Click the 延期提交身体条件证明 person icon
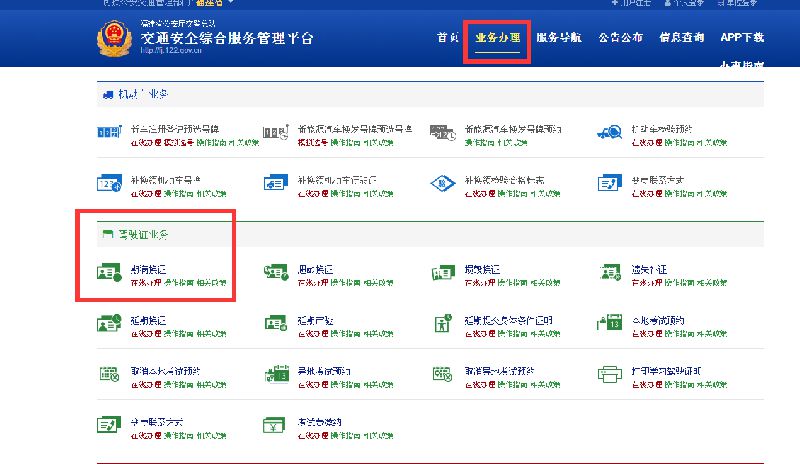800x464 pixels. point(442,323)
